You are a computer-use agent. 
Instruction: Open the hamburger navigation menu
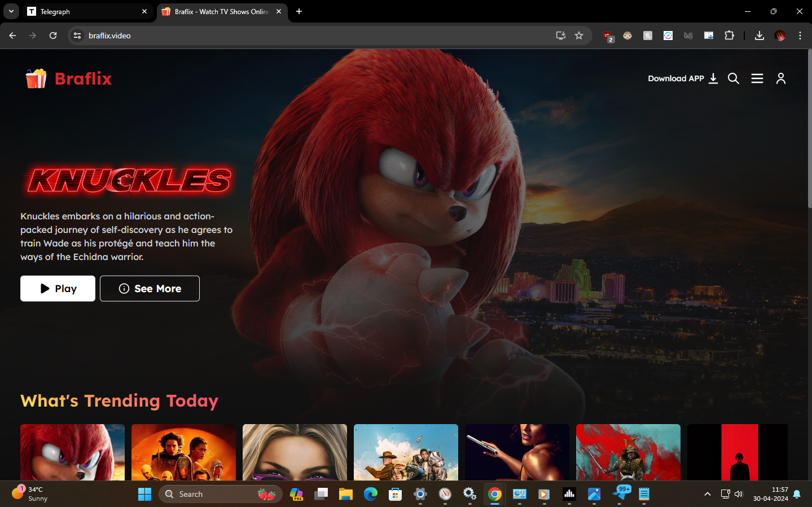(757, 78)
